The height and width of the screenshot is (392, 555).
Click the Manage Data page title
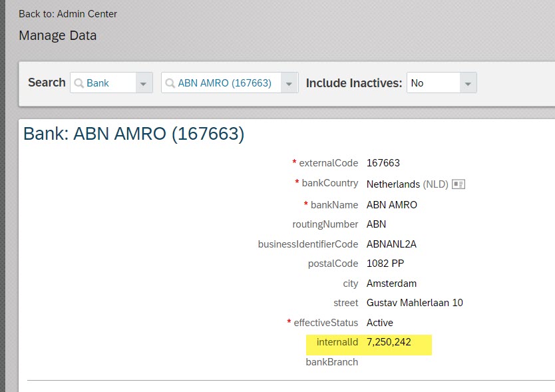(58, 35)
